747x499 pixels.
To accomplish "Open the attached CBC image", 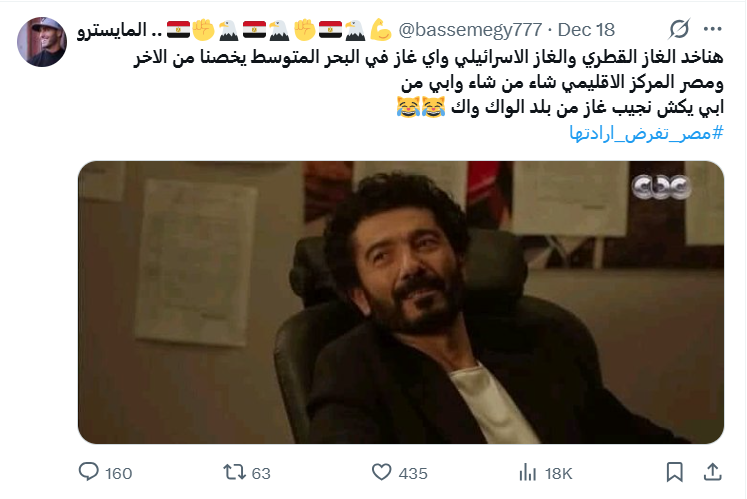I will [x=401, y=302].
